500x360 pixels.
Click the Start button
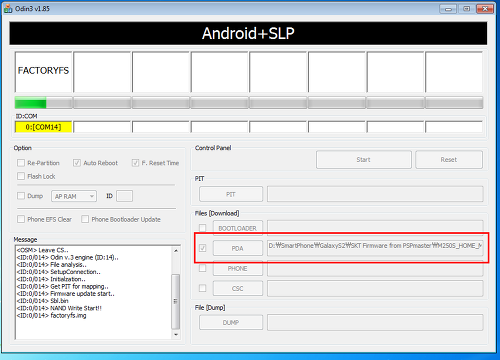pyautogui.click(x=364, y=160)
